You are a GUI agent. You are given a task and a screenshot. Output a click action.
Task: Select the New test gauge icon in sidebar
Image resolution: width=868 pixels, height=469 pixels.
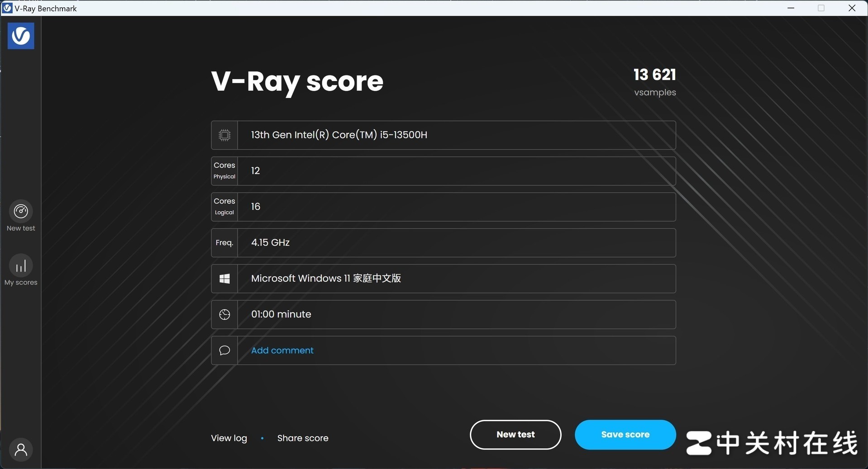20,211
